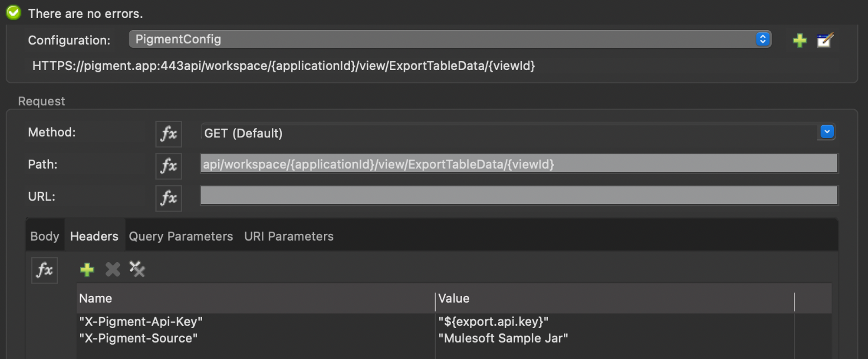Viewport: 868px width, 359px height.
Task: Toggle the fx expression mode for Headers
Action: pyautogui.click(x=44, y=271)
